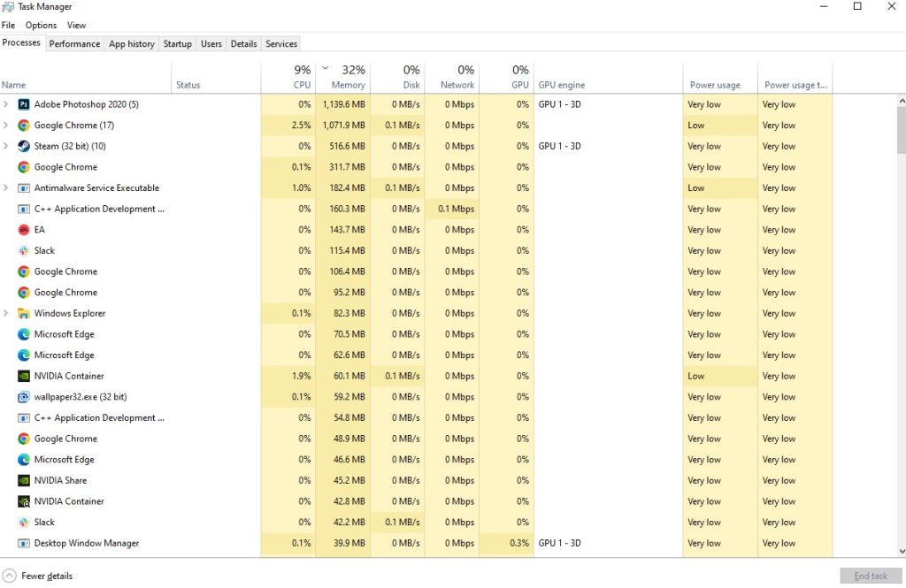Open the View menu
906x588 pixels.
[x=76, y=26]
